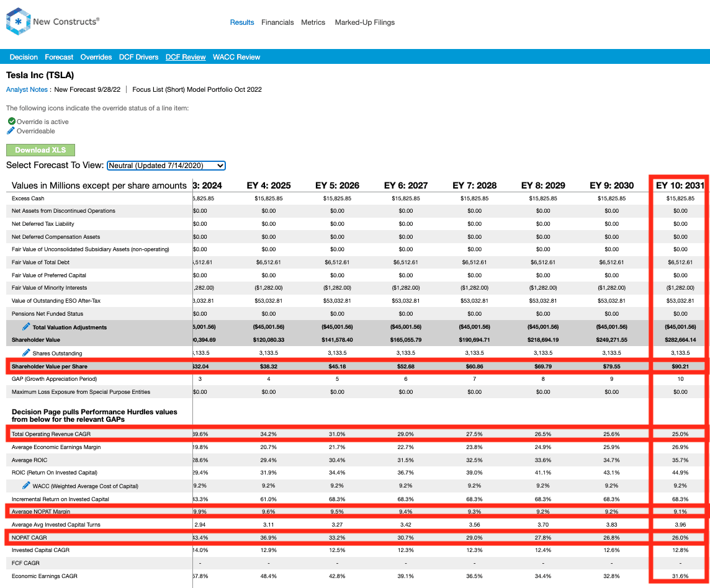Click the $120,080.33 Shareholder Value cell
710x588 pixels.
point(269,340)
